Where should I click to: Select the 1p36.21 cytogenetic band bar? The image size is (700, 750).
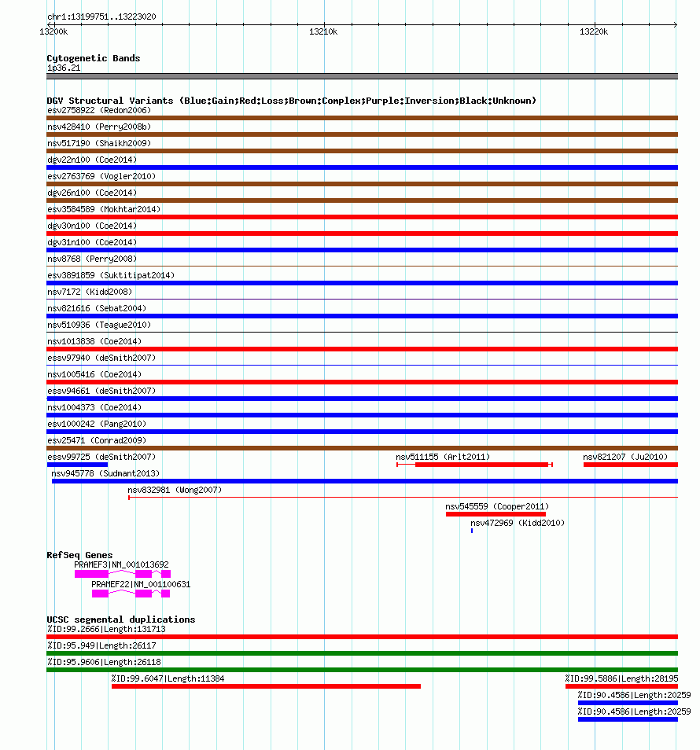(x=363, y=76)
